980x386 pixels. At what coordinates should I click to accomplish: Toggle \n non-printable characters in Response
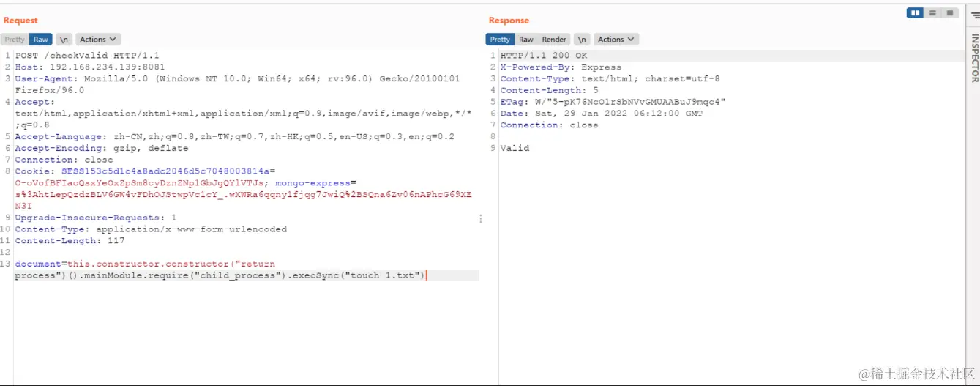pyautogui.click(x=583, y=40)
